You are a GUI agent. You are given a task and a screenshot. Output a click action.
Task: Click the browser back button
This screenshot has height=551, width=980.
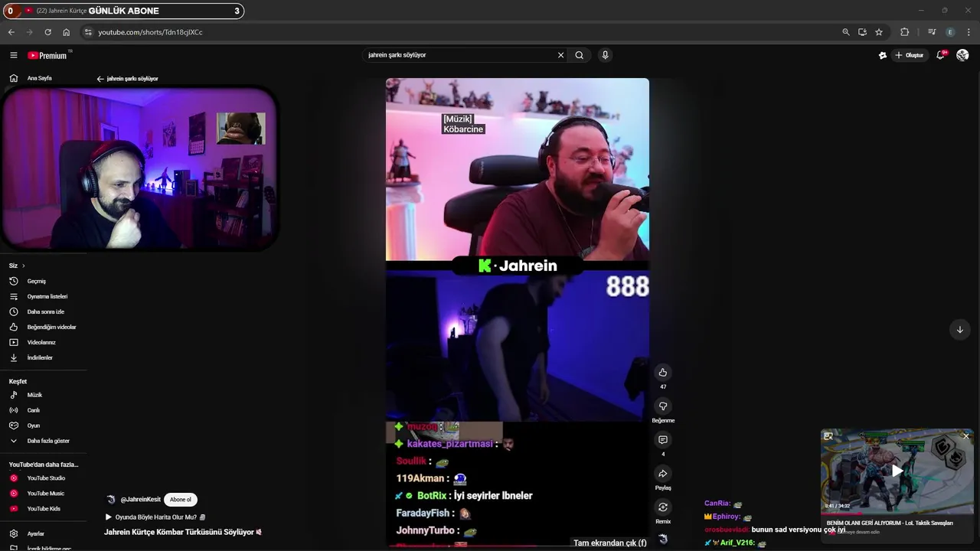pyautogui.click(x=11, y=32)
